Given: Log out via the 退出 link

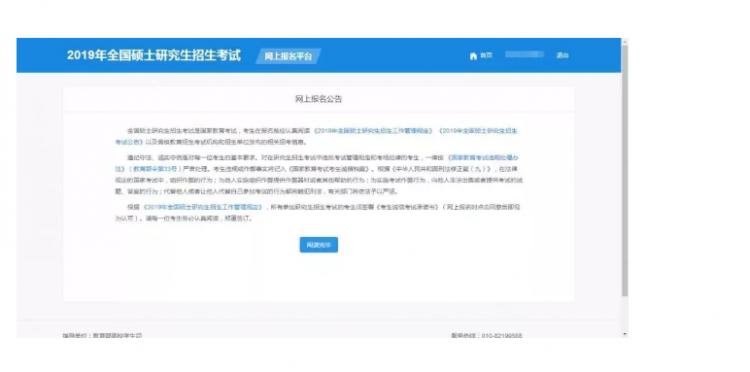Looking at the screenshot, I should click(562, 55).
